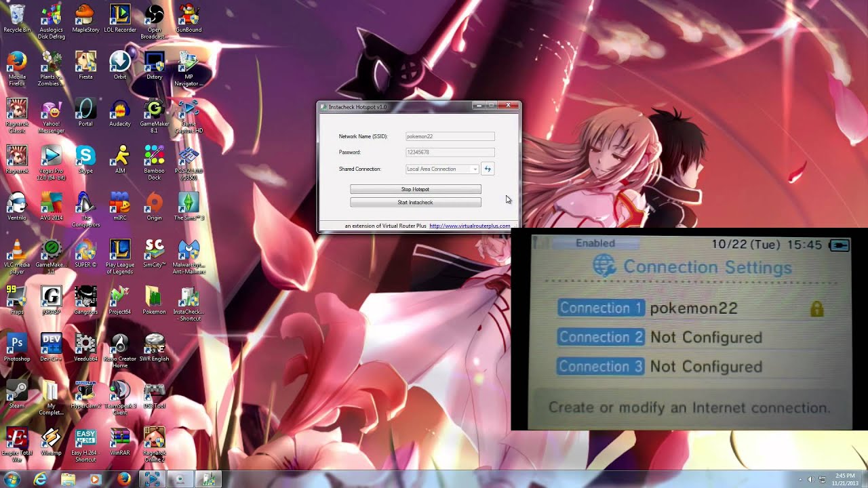The image size is (868, 488).
Task: Select the Bamboo Dock desktop icon
Action: click(154, 163)
